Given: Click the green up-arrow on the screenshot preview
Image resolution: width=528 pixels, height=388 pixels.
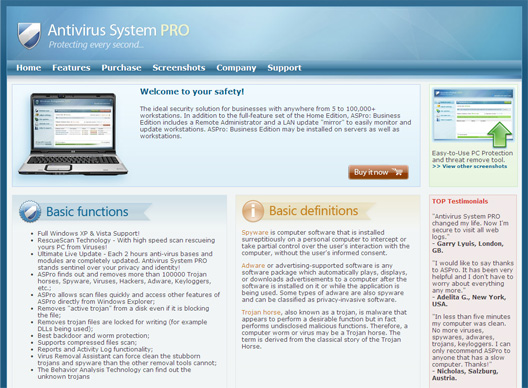Looking at the screenshot, I should tap(499, 134).
